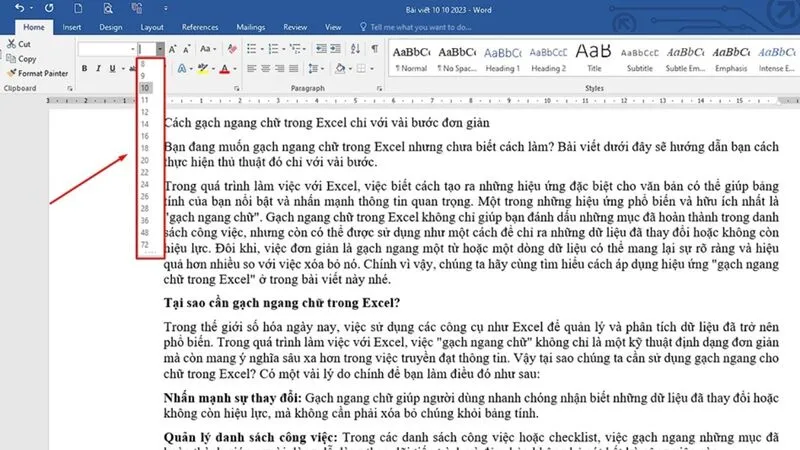Viewport: 800px width, 450px height.
Task: Open the Mailings tab
Action: [x=251, y=27]
